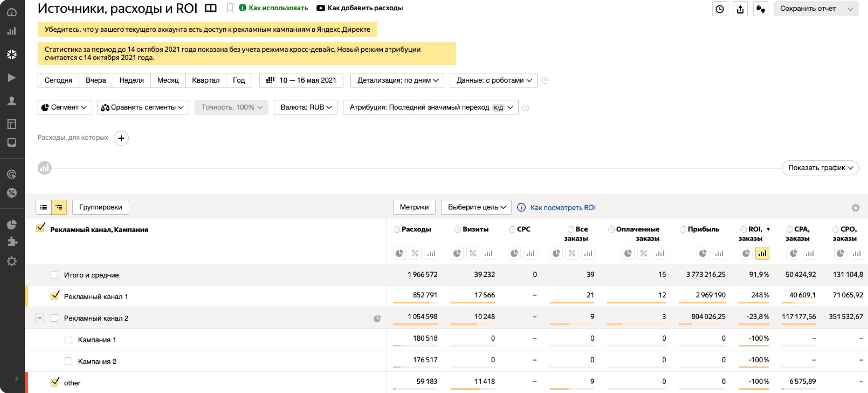Screen dimensions: 868x393
Task: Select the Месяц period tab
Action: 168,80
